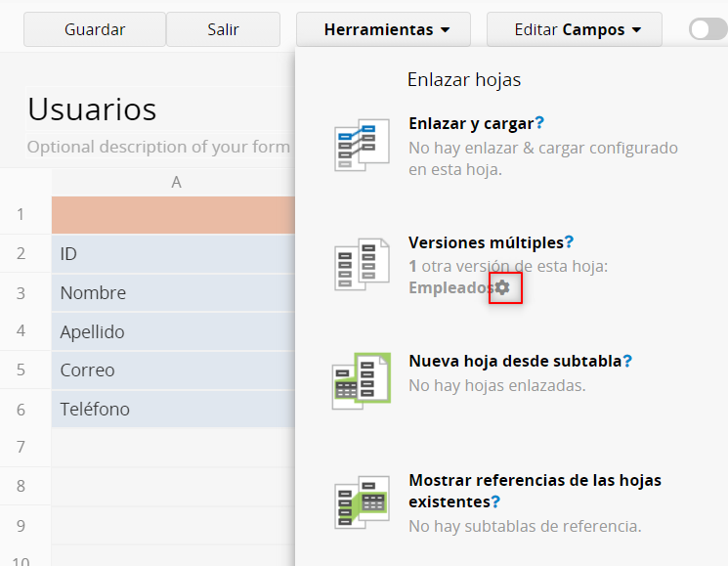The height and width of the screenshot is (566, 728).
Task: Open settings gear next to Empleados
Action: tap(503, 287)
